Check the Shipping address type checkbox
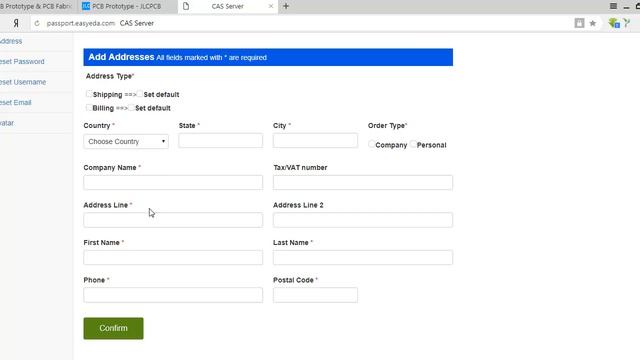This screenshot has width=640, height=360. 89,94
